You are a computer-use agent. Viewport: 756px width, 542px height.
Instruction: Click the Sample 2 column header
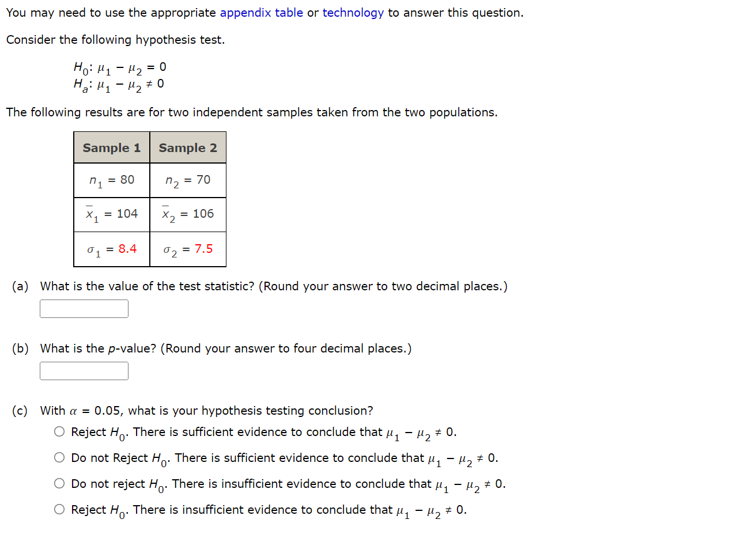pyautogui.click(x=188, y=147)
